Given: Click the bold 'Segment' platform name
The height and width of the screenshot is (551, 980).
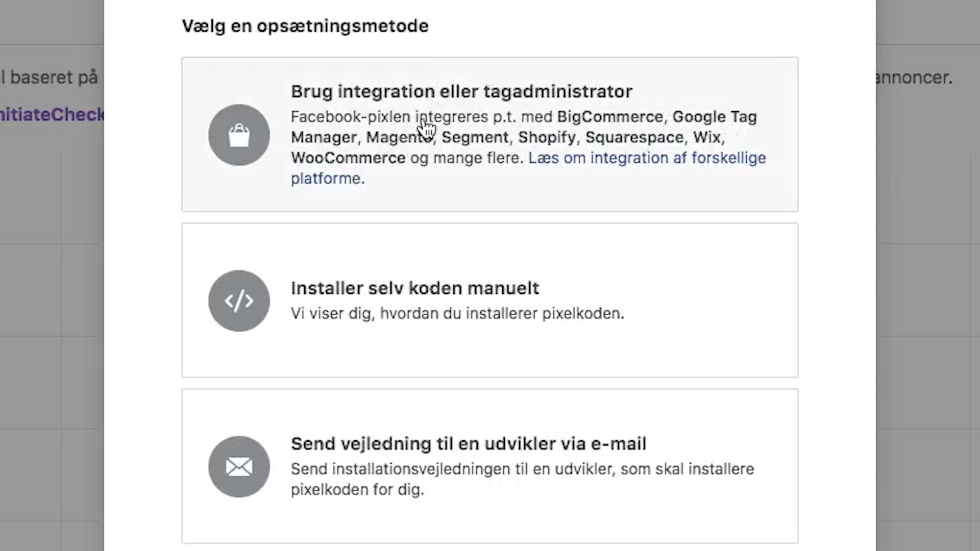Looking at the screenshot, I should tap(475, 138).
